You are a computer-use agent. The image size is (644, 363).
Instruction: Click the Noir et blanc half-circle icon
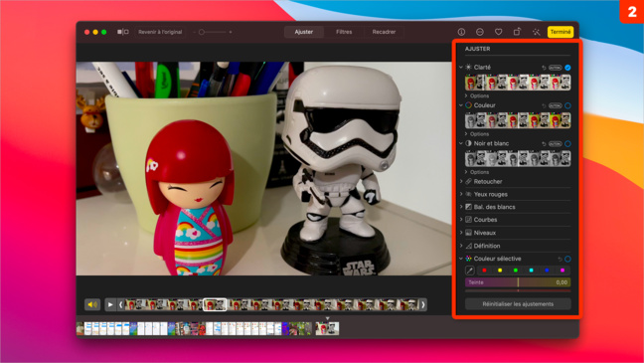point(469,143)
